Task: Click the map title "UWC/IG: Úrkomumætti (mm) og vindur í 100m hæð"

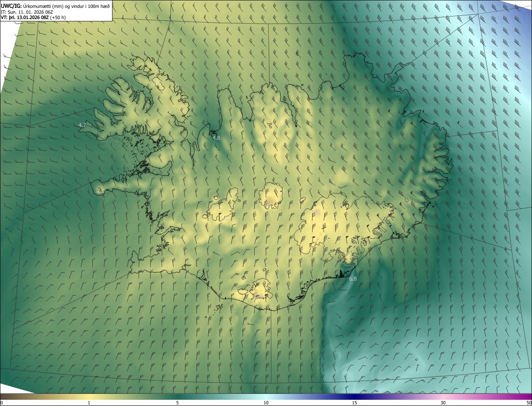Action: pos(55,5)
